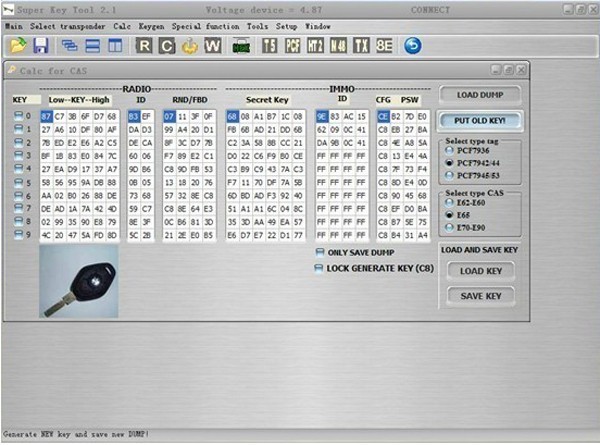
Task: Select the PCF toolbar icon
Action: [293, 45]
